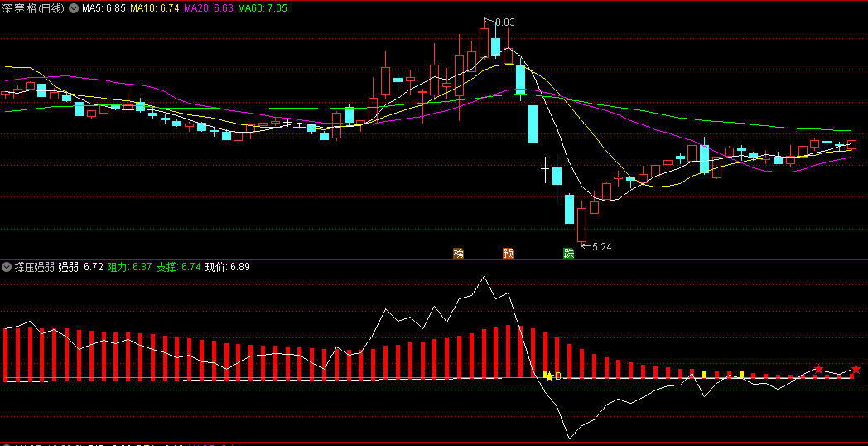
Task: Open the dropdown beside 深赛格(日线) title
Action: coord(73,8)
